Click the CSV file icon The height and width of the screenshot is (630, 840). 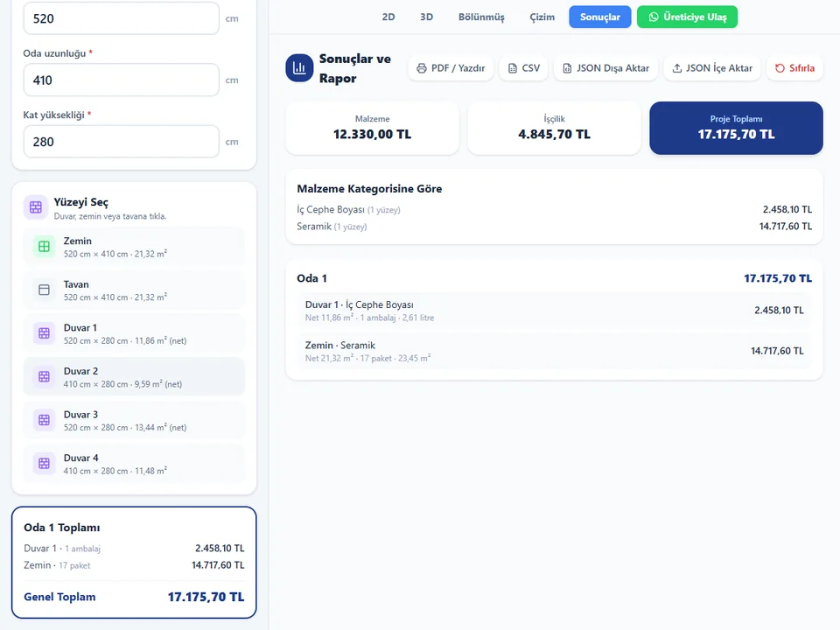(513, 68)
